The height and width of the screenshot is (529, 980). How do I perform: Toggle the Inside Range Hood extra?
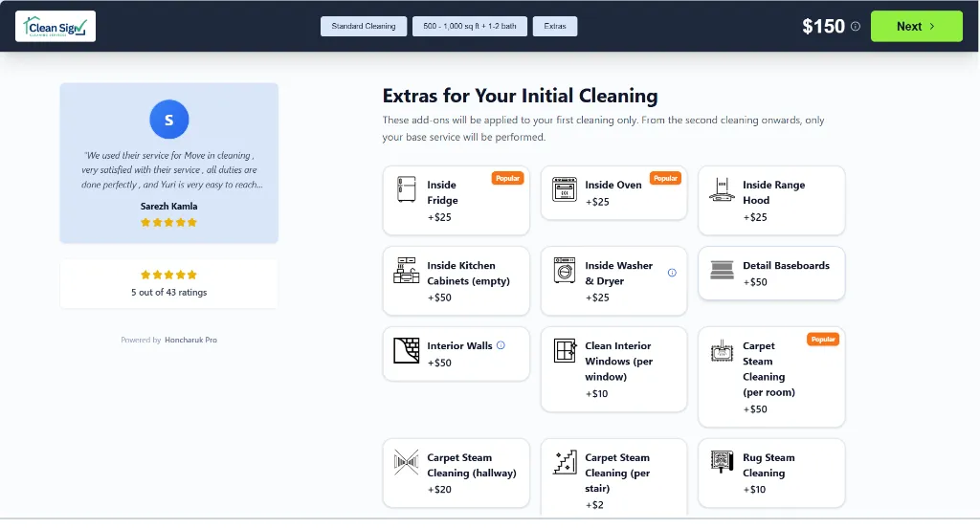pos(771,201)
